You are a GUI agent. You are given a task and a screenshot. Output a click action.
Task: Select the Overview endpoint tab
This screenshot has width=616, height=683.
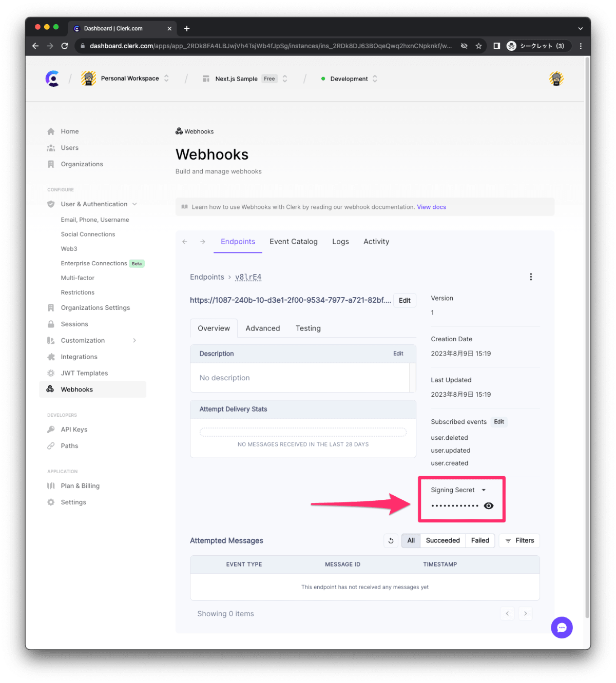pyautogui.click(x=214, y=328)
